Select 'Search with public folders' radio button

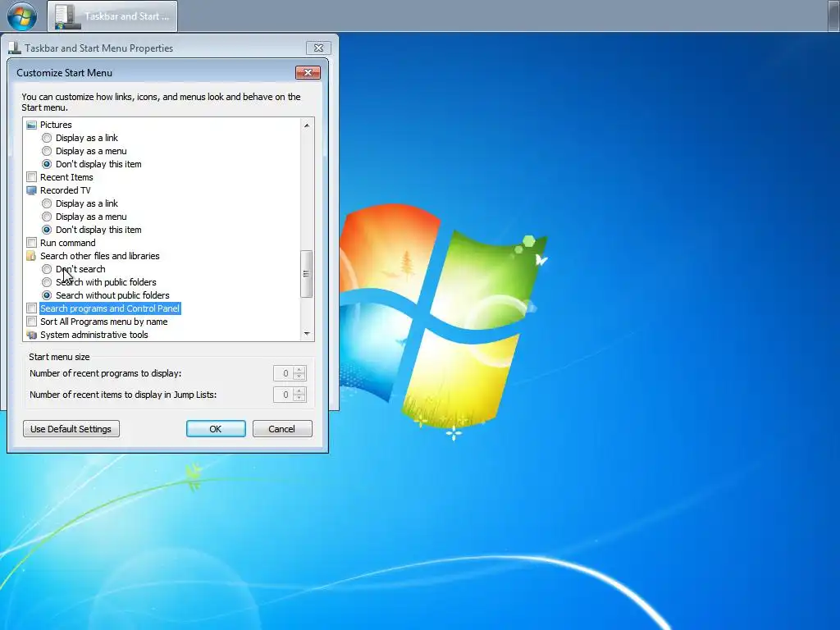point(47,282)
